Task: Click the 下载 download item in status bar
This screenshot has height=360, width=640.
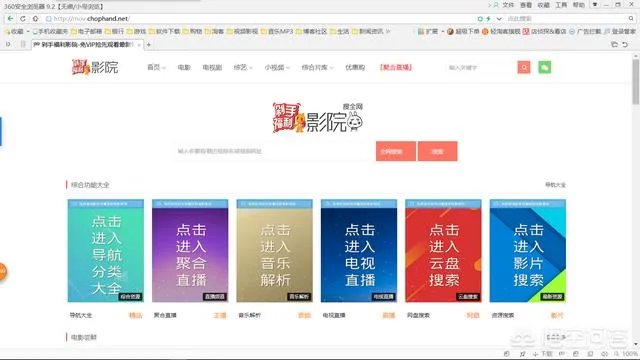Action: tap(543, 354)
